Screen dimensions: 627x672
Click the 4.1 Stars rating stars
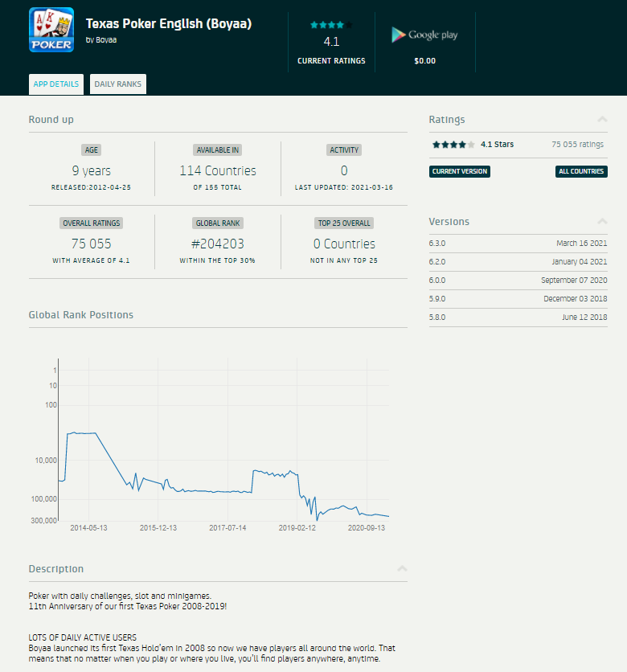tap(453, 145)
